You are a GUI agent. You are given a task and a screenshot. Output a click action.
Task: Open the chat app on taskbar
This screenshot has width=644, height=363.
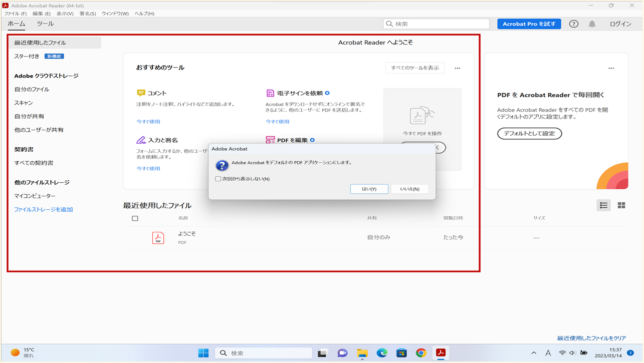click(x=342, y=353)
